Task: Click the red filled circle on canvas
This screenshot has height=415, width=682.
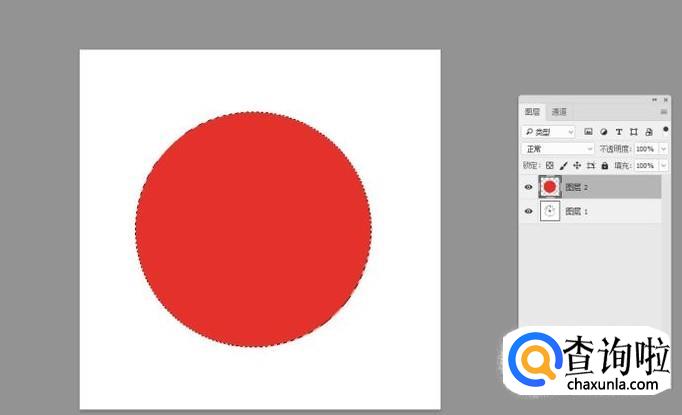Action: (x=253, y=229)
